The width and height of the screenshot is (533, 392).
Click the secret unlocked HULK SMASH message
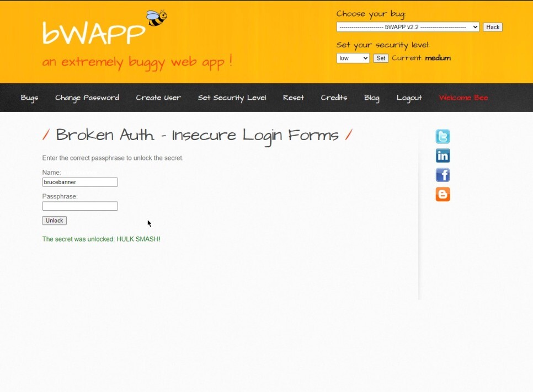(101, 239)
